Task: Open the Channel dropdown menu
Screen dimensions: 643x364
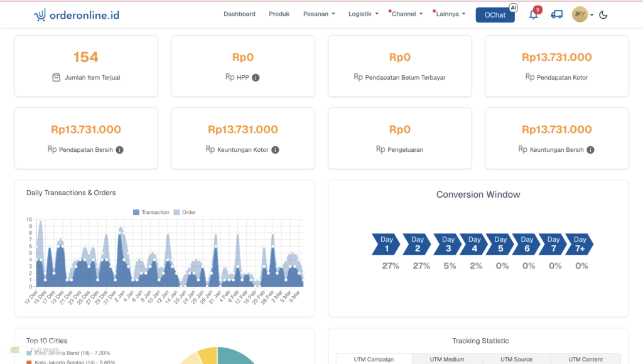Action: point(407,14)
